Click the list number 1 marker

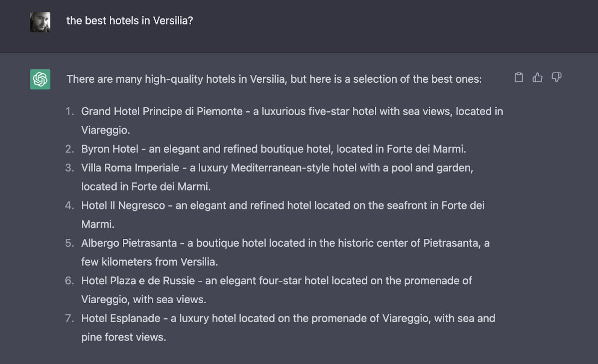point(69,111)
